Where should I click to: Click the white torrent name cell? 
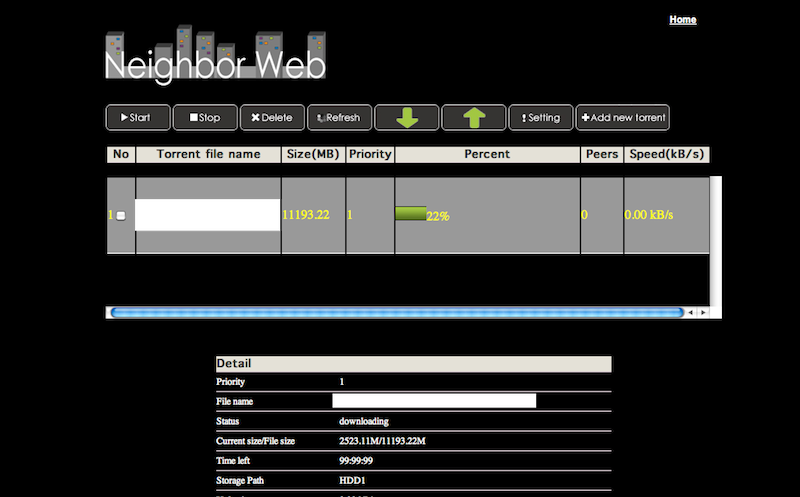(x=208, y=215)
